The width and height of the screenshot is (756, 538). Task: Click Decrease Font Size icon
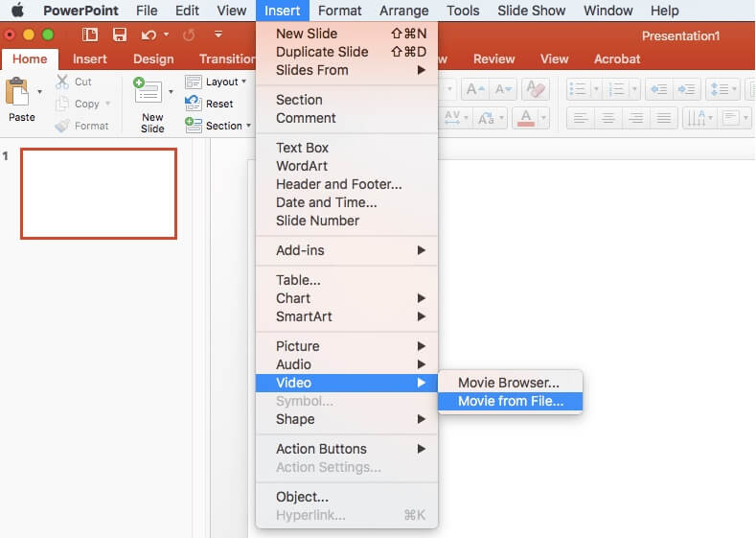(503, 89)
